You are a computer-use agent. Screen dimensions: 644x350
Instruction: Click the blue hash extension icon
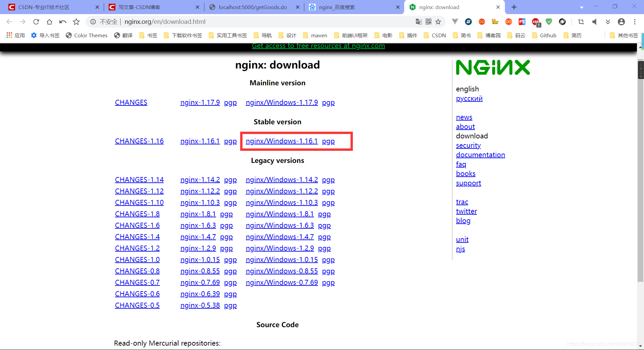coord(468,22)
